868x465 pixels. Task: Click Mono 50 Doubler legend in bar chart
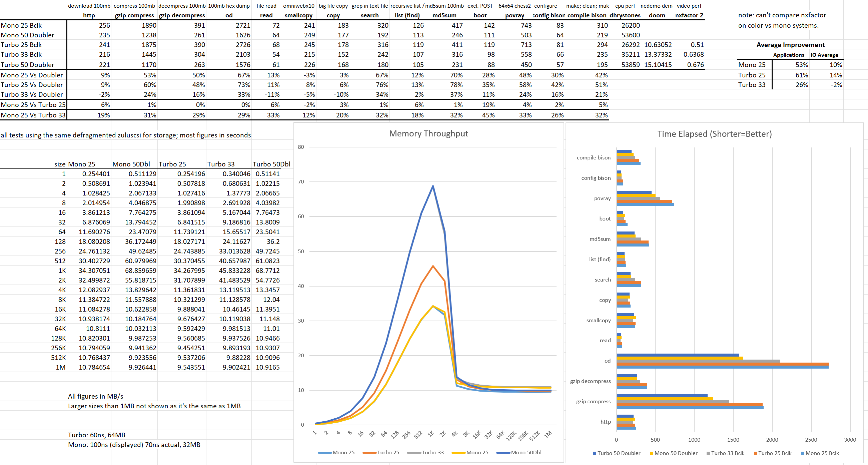pos(676,453)
